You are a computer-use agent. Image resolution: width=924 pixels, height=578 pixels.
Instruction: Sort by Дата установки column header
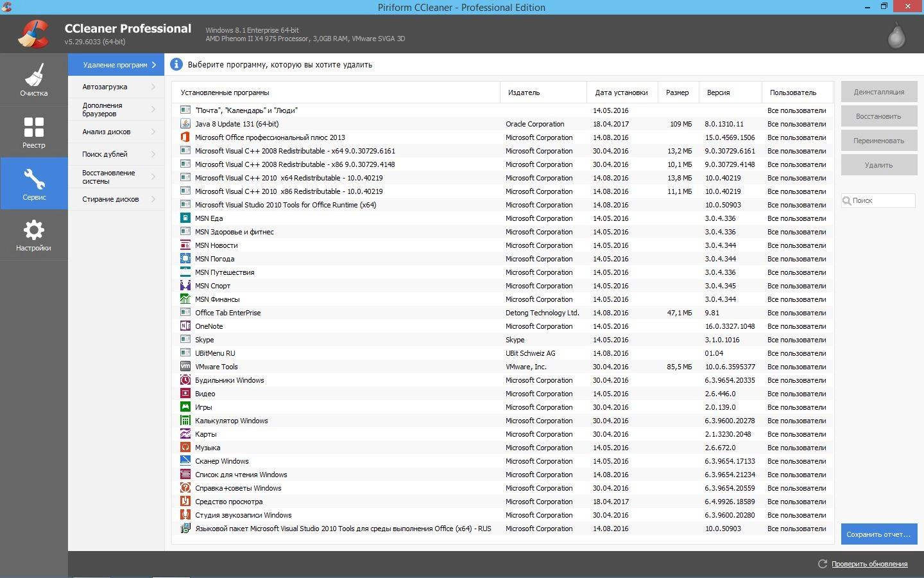[x=622, y=92]
